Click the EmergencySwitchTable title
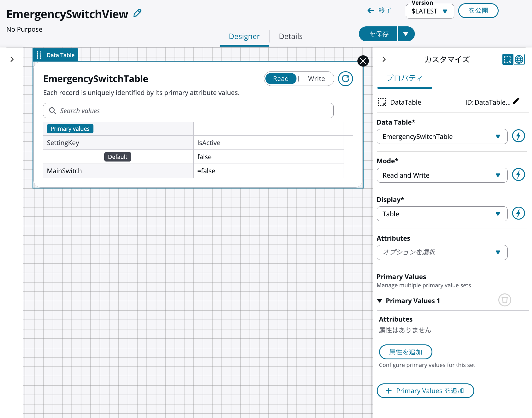The width and height of the screenshot is (532, 418). (96, 79)
